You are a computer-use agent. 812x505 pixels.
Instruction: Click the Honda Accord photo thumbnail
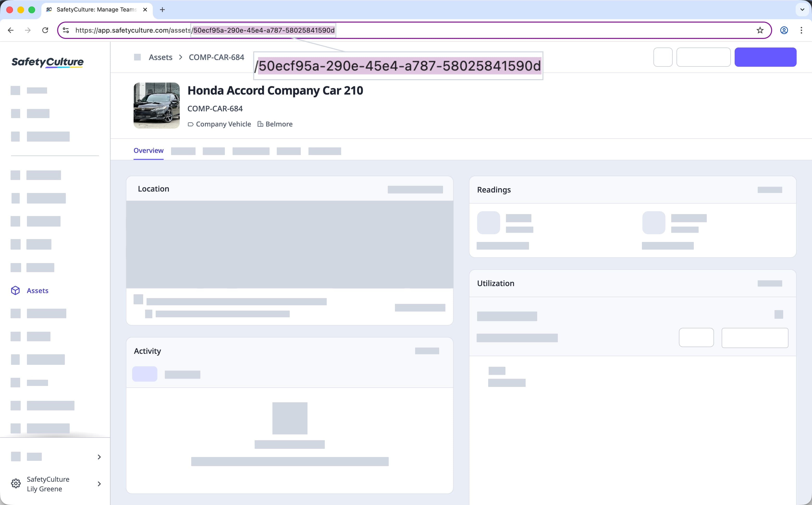[156, 105]
